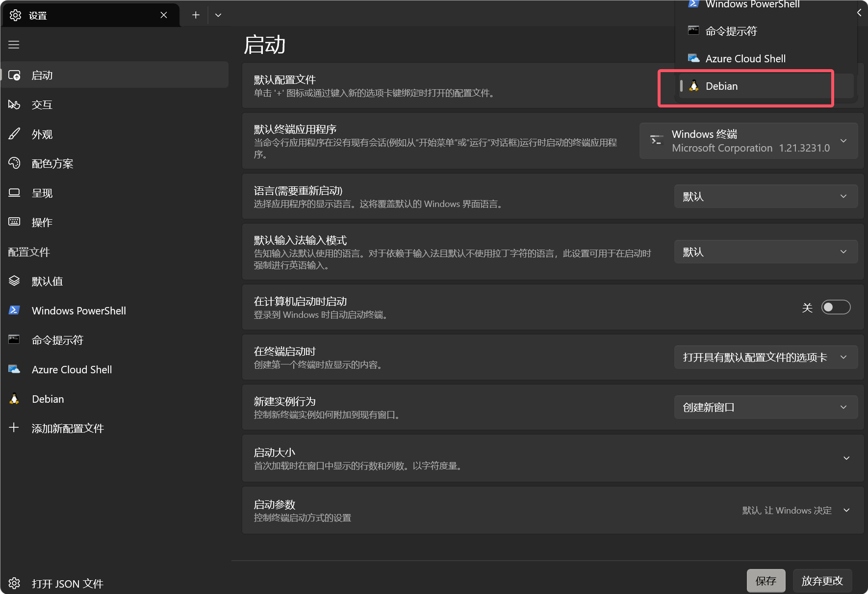868x594 pixels.
Task: Expand the 启动大小 section
Action: pos(846,458)
